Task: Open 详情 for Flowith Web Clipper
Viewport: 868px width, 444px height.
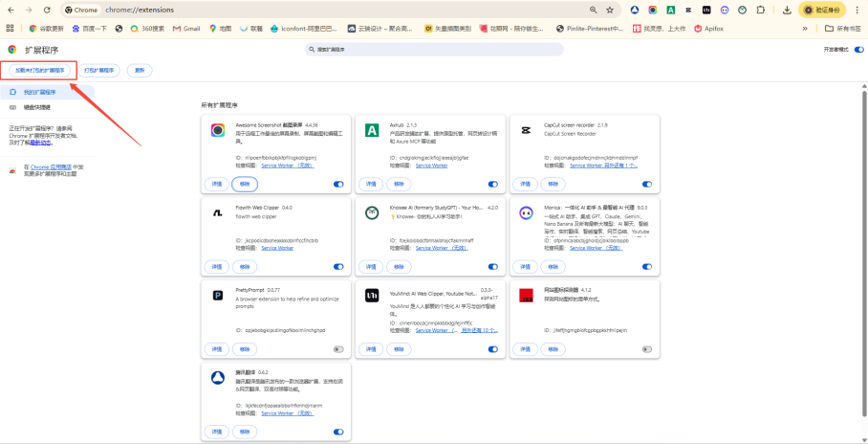Action: [217, 267]
